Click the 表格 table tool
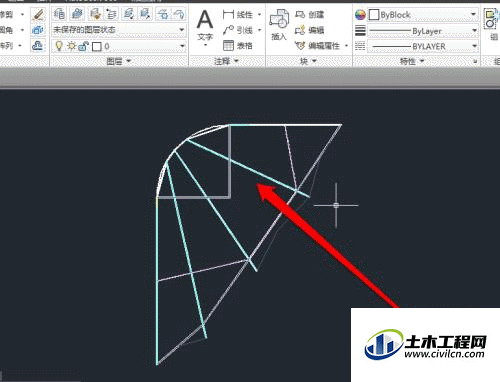 (237, 45)
